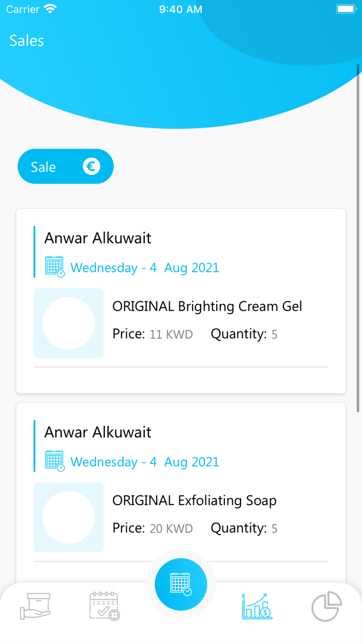Switch to the scheduled orders calendar tab
This screenshot has width=362, height=644.
[x=104, y=607]
